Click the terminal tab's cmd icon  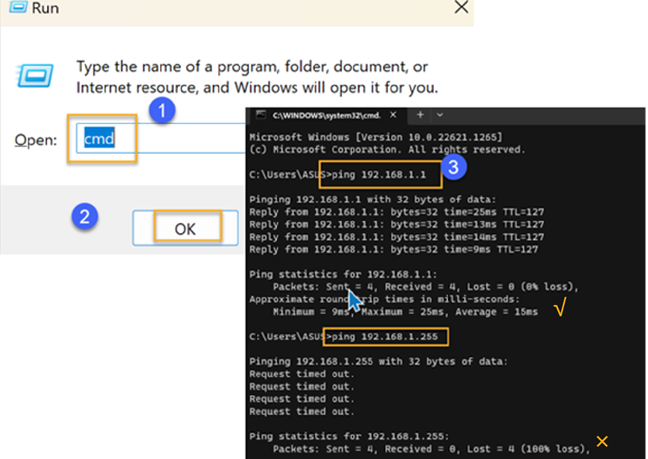pos(260,115)
